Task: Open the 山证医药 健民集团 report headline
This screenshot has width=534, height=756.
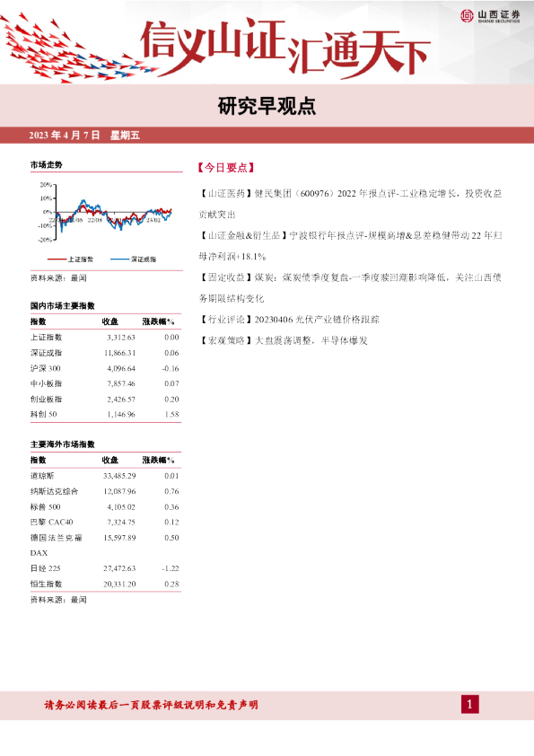Action: click(350, 204)
